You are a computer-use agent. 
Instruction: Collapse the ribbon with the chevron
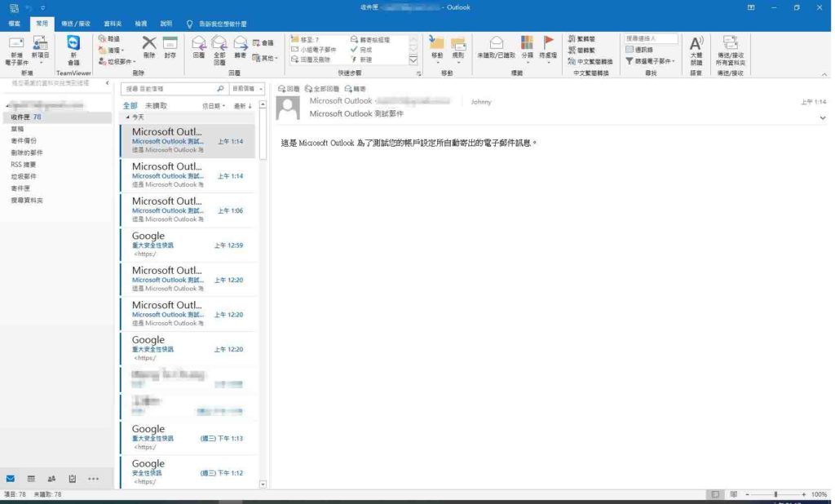click(x=824, y=74)
